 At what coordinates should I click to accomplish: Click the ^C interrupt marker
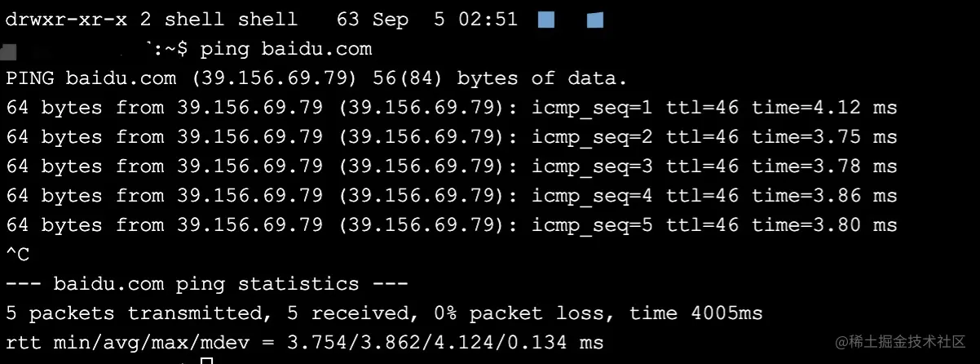(18, 255)
